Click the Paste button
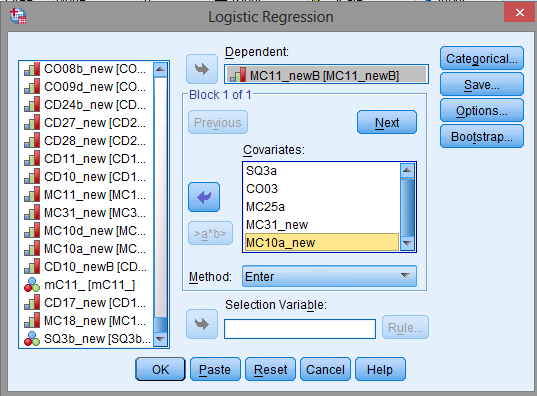The height and width of the screenshot is (396, 537). [x=215, y=369]
